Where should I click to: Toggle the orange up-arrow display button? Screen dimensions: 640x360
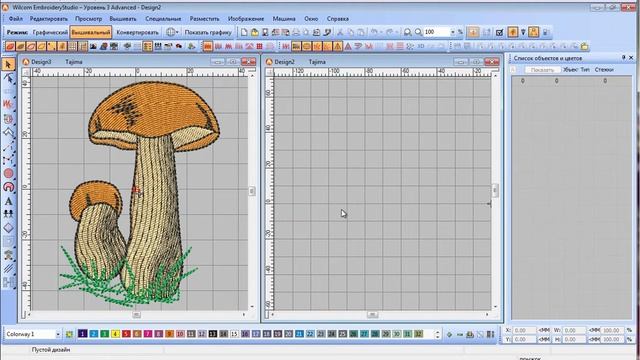pos(513,32)
